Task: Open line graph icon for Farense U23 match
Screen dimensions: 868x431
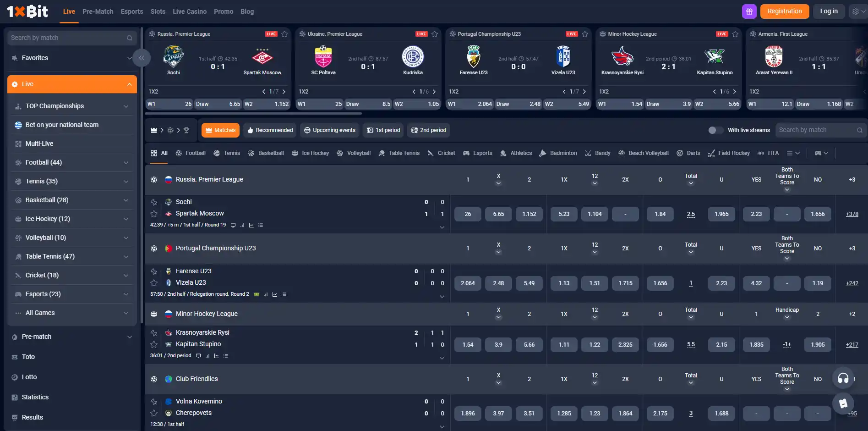Action: 275,294
